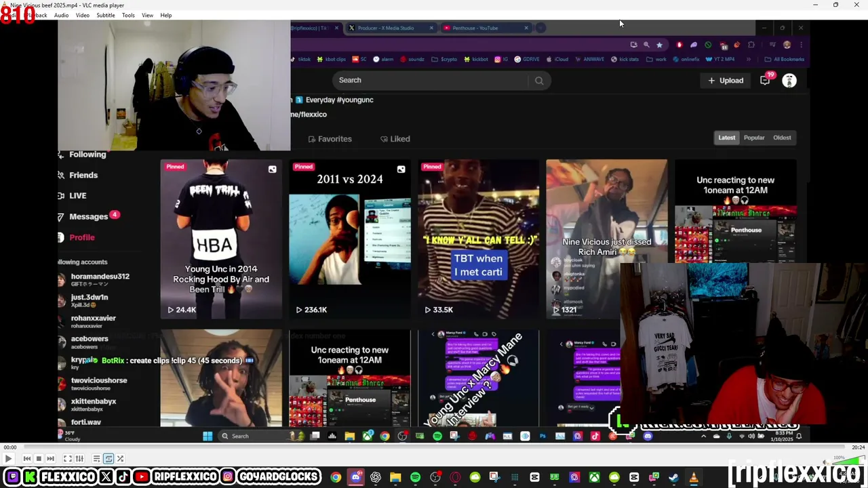Open the Video menu
868x488 pixels.
pyautogui.click(x=83, y=15)
